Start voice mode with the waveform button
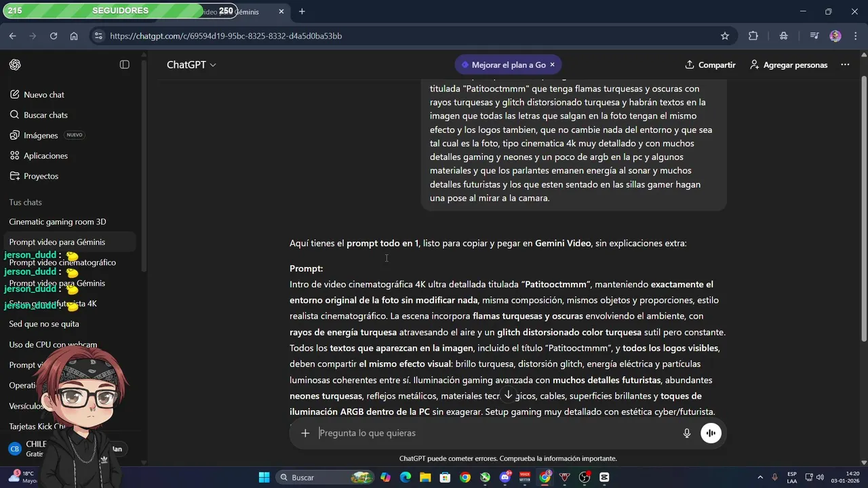868x488 pixels. [x=711, y=433]
